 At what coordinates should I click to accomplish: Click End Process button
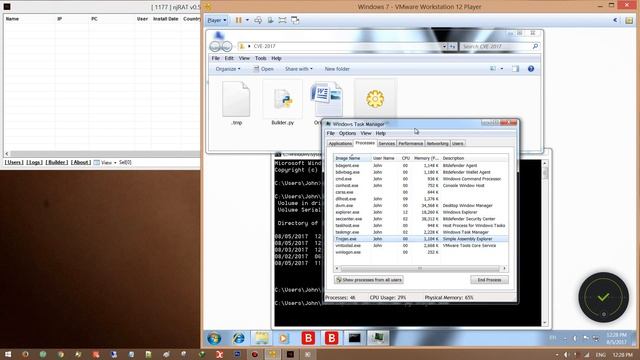coord(489,280)
